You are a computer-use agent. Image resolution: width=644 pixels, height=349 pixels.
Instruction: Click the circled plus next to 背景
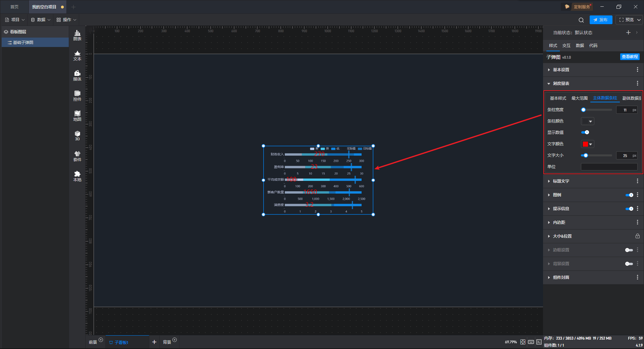tap(174, 340)
